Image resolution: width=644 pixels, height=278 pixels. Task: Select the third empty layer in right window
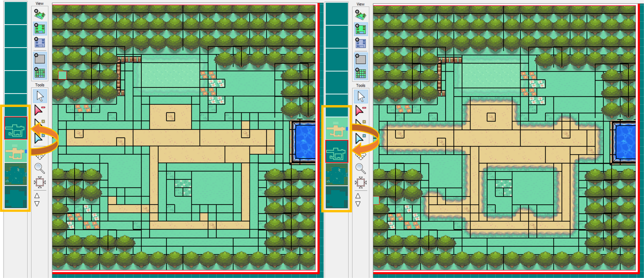point(337,60)
